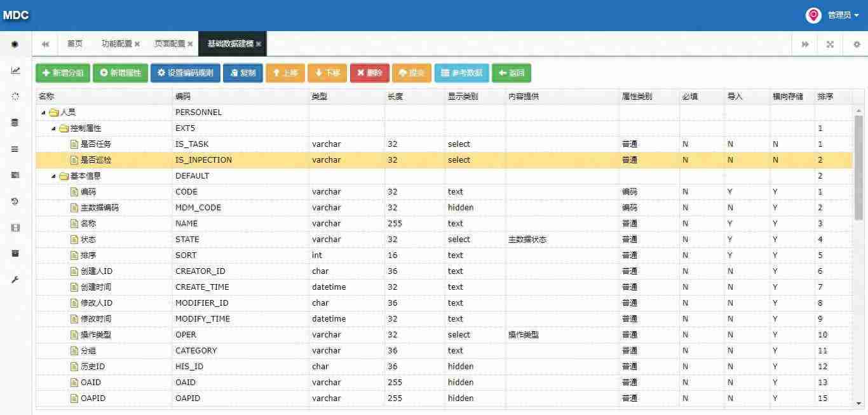Show the previous tabs with the double-left arrow

coord(45,44)
